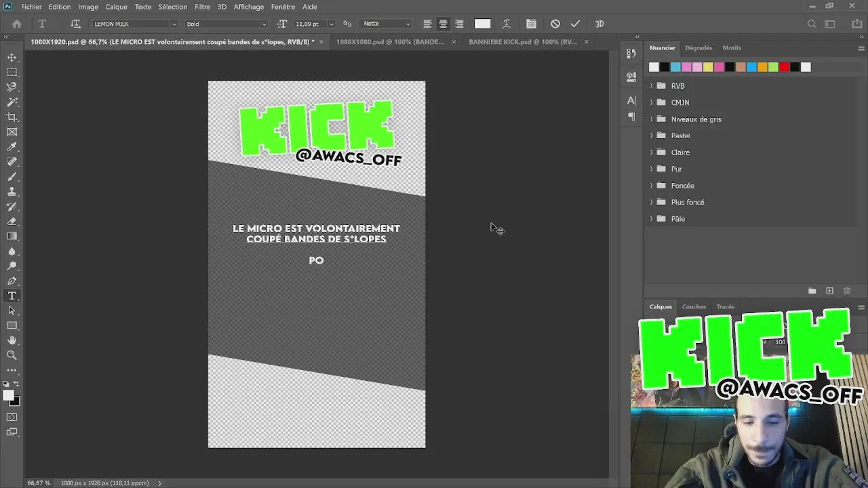Image resolution: width=868 pixels, height=488 pixels.
Task: Select the Eraser tool
Action: coord(12,222)
